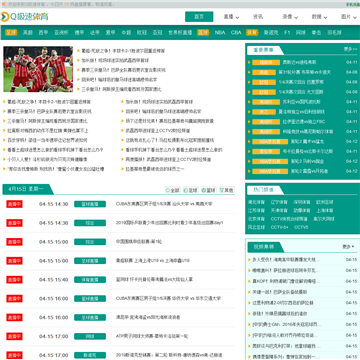Screen dimensions: 360x360
Task: Click 直播中 badge for 14:30 CUBA match
Action: click(14, 204)
